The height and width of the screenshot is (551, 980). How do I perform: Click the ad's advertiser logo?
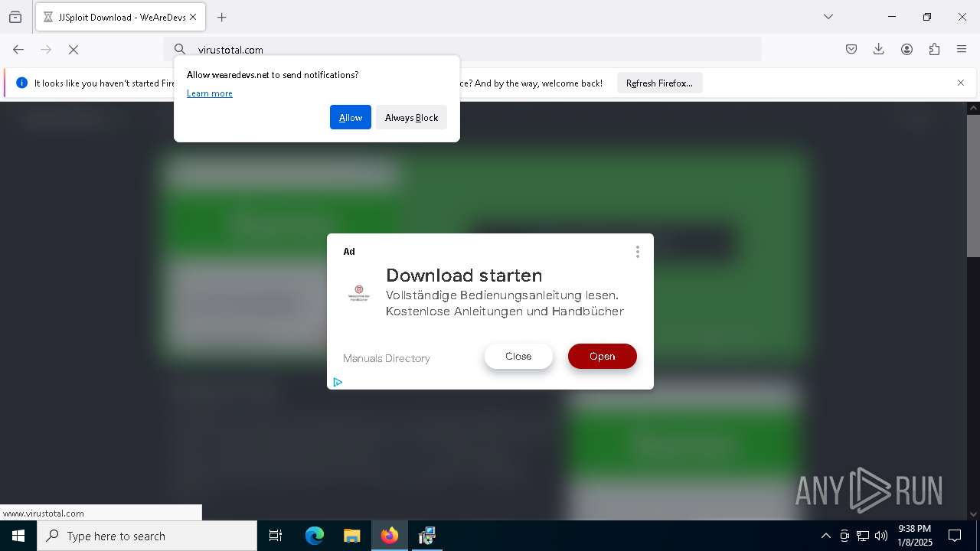tap(359, 293)
